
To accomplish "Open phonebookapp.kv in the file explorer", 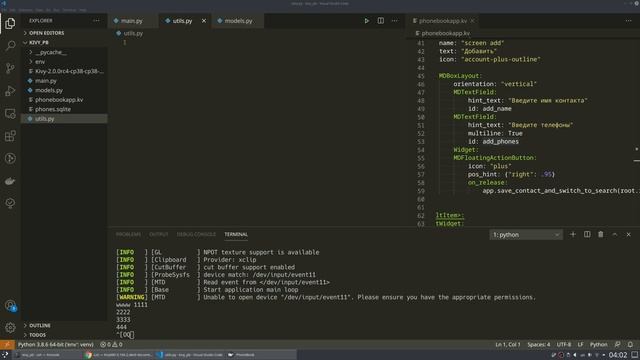I will (x=59, y=100).
